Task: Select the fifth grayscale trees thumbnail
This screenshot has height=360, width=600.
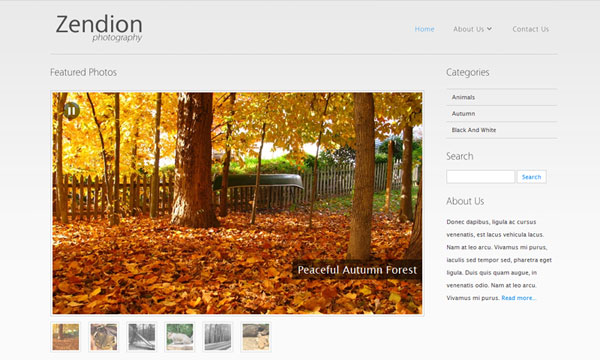Action: [218, 337]
